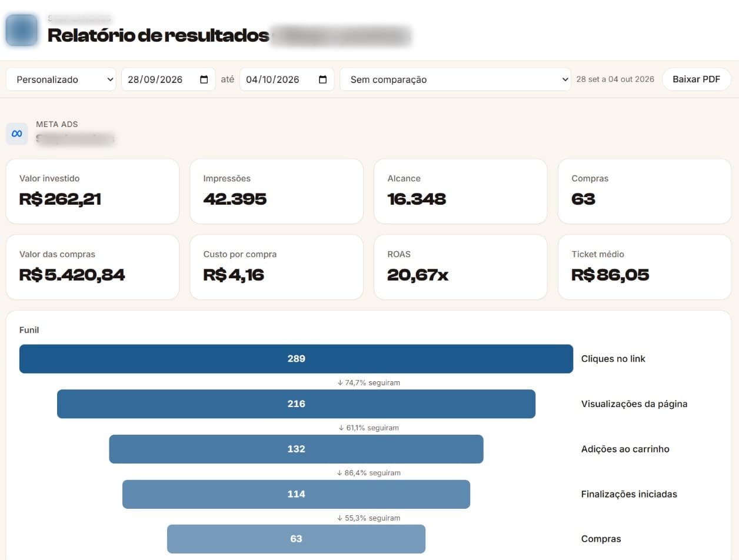The height and width of the screenshot is (560, 739).
Task: Click the Cliques no link label
Action: pos(613,359)
